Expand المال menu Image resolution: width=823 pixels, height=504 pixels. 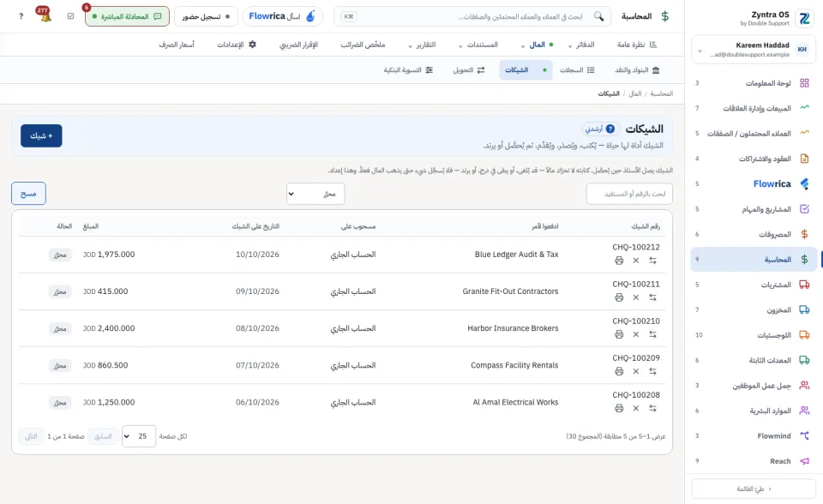[537, 45]
